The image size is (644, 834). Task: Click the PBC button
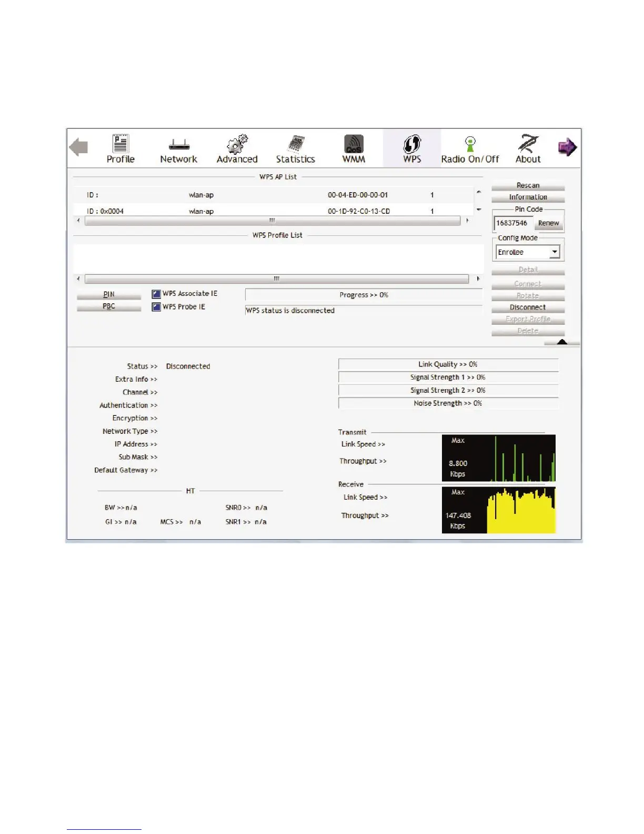109,306
